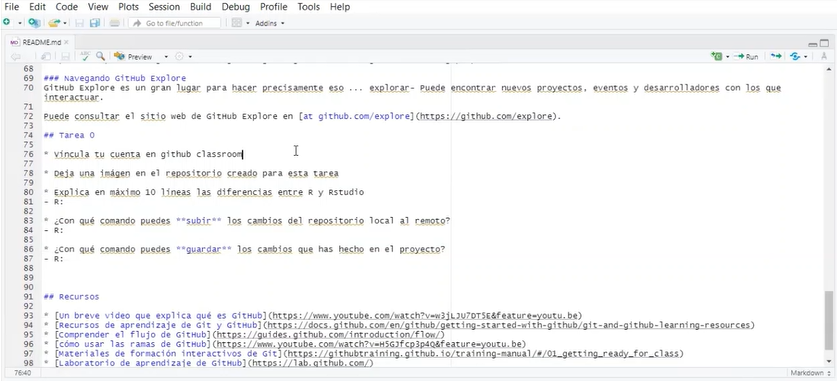Click the Publish blue icon
The image size is (837, 381).
[795, 57]
